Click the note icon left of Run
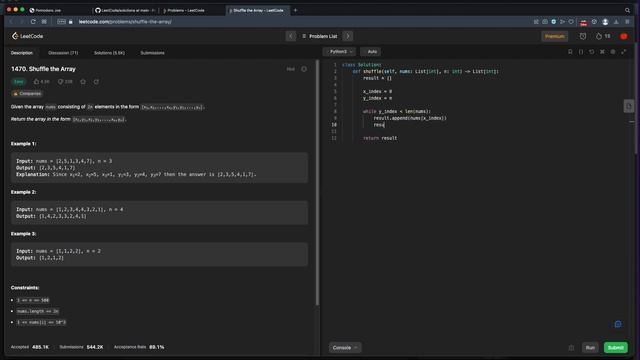 (571, 348)
